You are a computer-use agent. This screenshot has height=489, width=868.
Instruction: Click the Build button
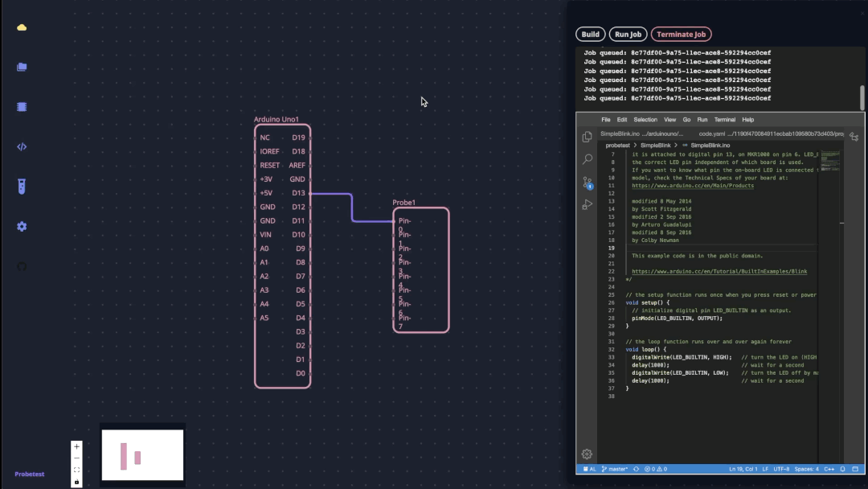coord(590,35)
